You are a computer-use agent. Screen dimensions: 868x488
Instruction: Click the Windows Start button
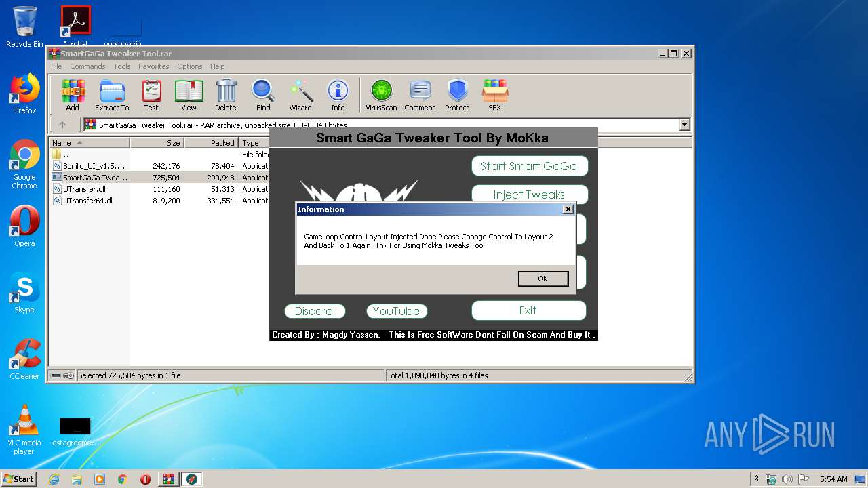point(19,479)
